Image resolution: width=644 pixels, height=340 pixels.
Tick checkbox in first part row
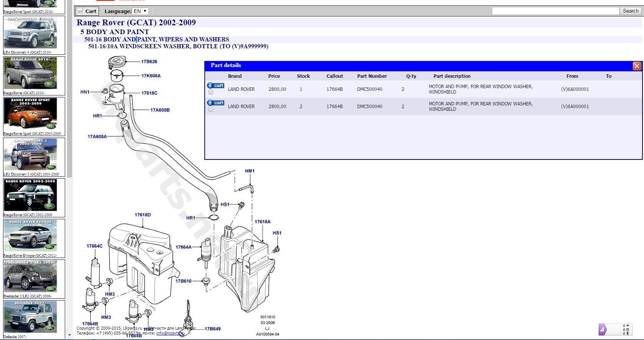click(211, 92)
